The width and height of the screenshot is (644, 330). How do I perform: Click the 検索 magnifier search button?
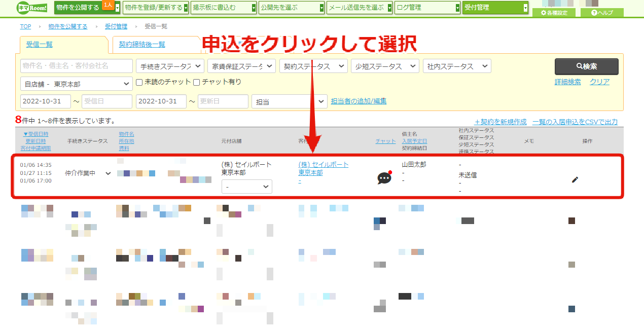[586, 66]
